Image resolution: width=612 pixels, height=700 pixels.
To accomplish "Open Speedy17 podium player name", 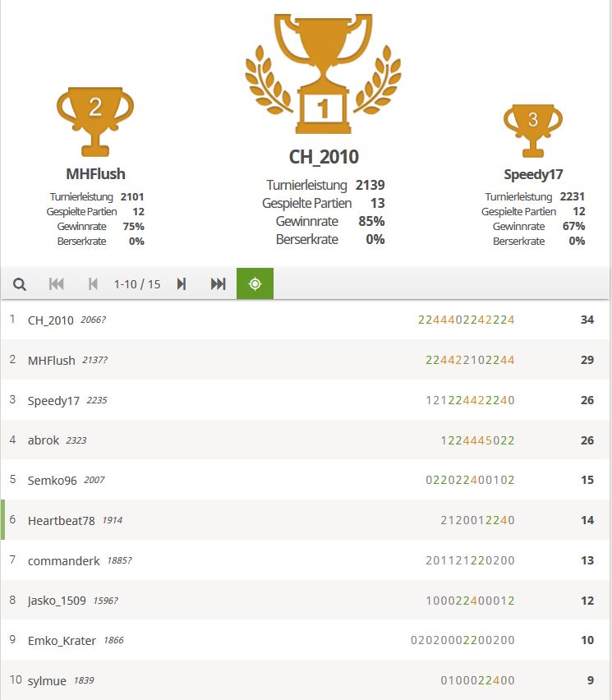I will point(532,174).
